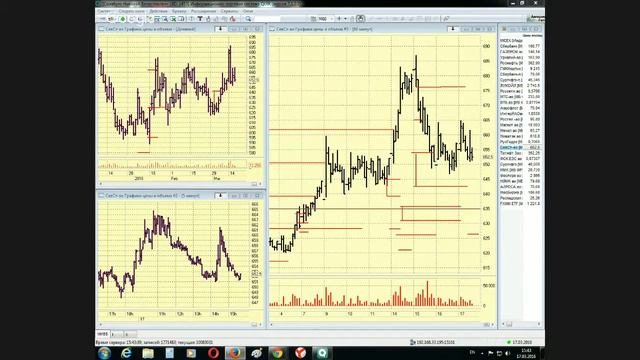Select the Магнит ао row

[x=520, y=124]
